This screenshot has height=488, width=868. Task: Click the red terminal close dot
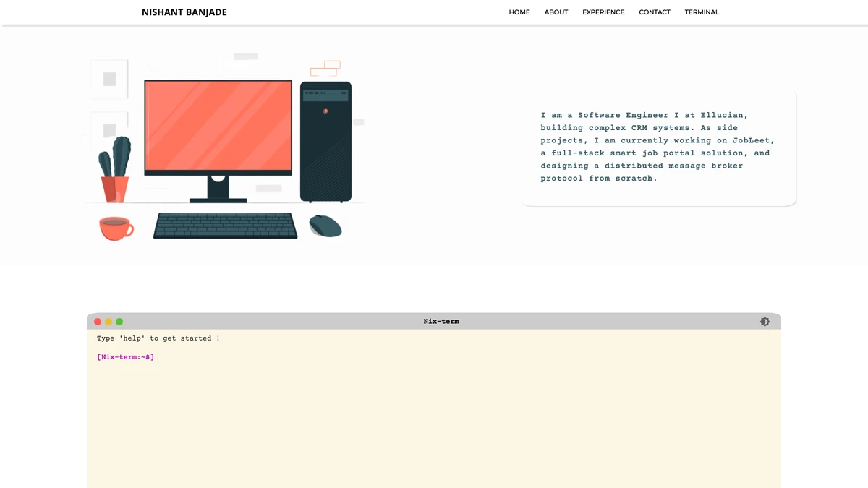point(98,322)
